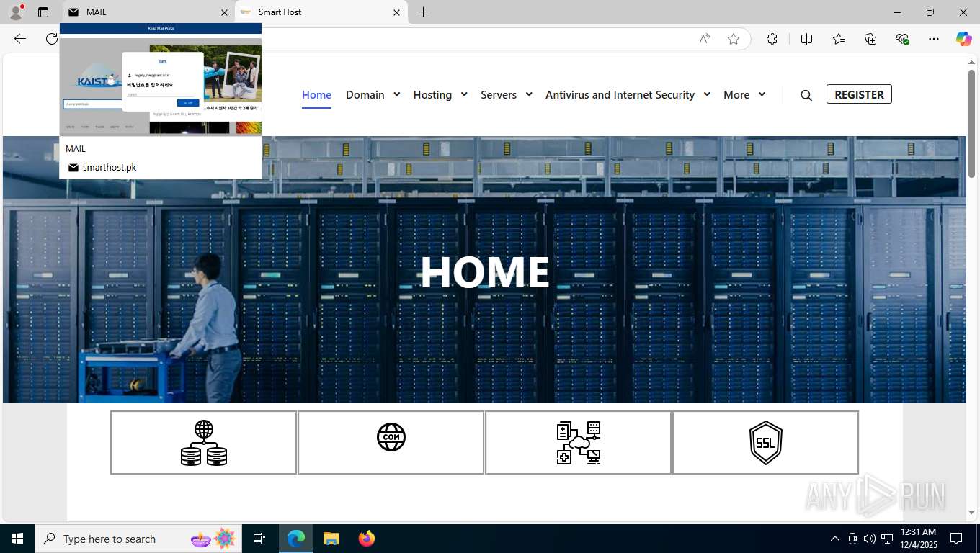The width and height of the screenshot is (980, 553).
Task: Open the Collections icon
Action: (x=870, y=39)
